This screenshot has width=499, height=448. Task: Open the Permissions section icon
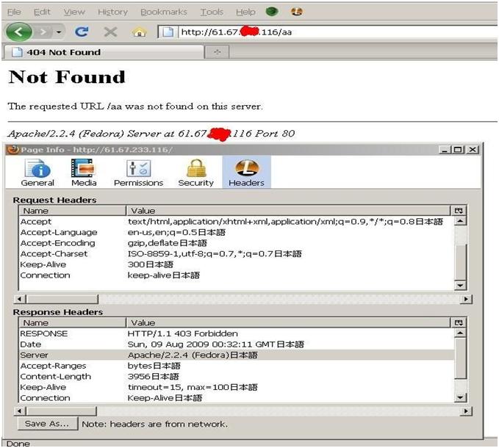(138, 173)
